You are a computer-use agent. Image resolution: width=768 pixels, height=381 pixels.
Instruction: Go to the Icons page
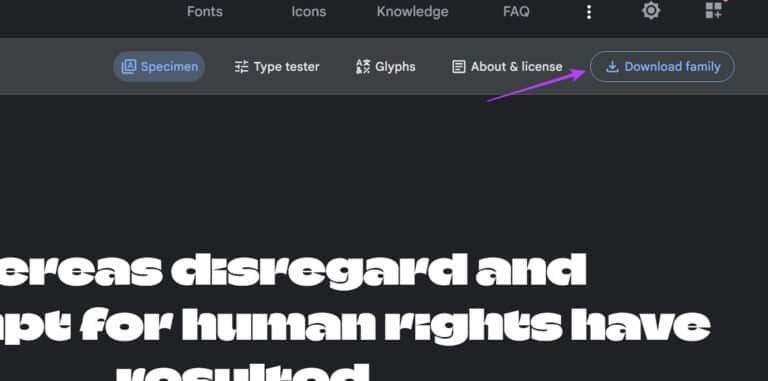309,11
